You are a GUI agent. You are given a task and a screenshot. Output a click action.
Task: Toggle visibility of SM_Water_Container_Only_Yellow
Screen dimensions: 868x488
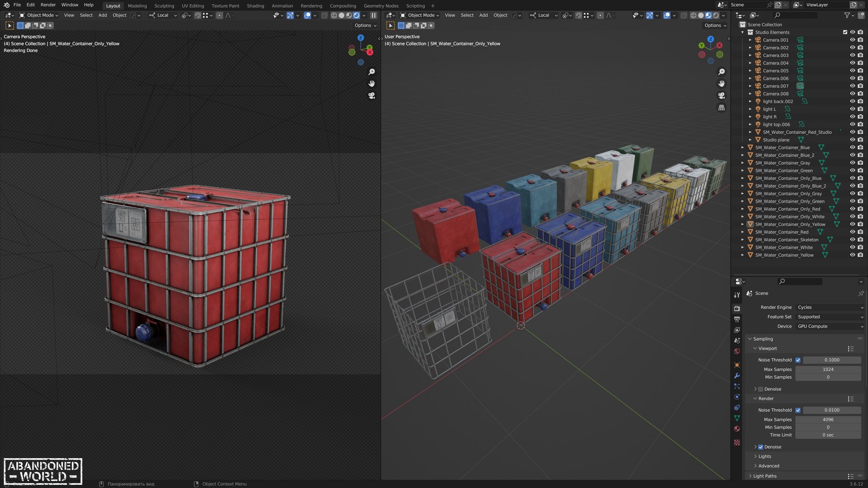tap(852, 224)
